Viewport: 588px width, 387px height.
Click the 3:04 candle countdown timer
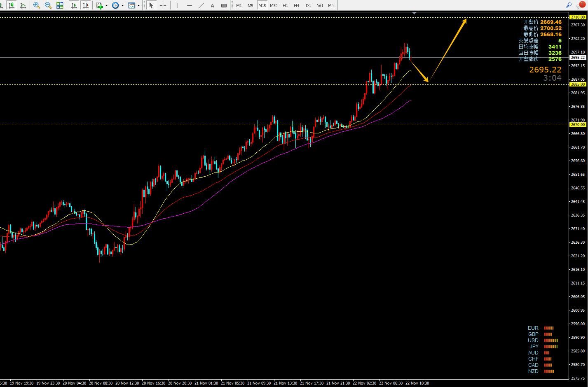coord(552,78)
